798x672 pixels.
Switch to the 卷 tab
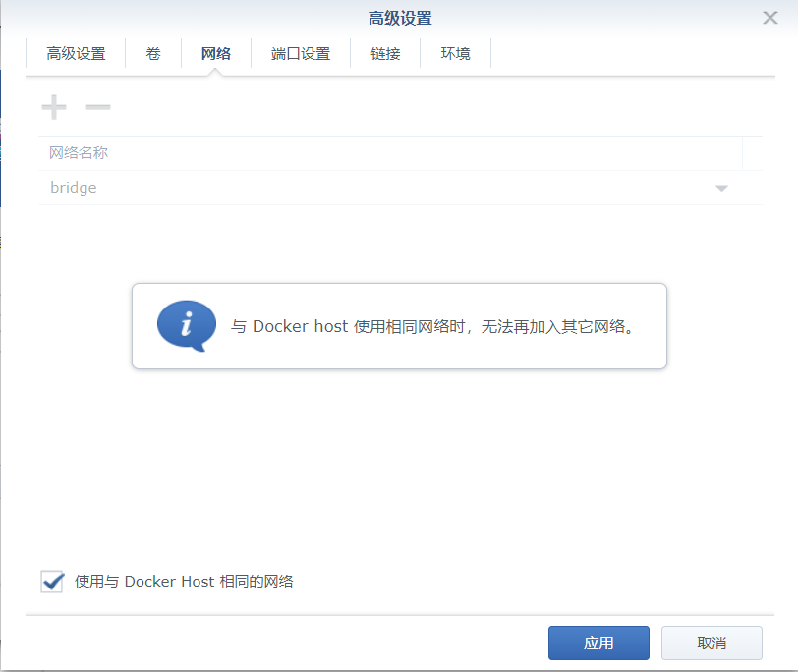pos(153,53)
